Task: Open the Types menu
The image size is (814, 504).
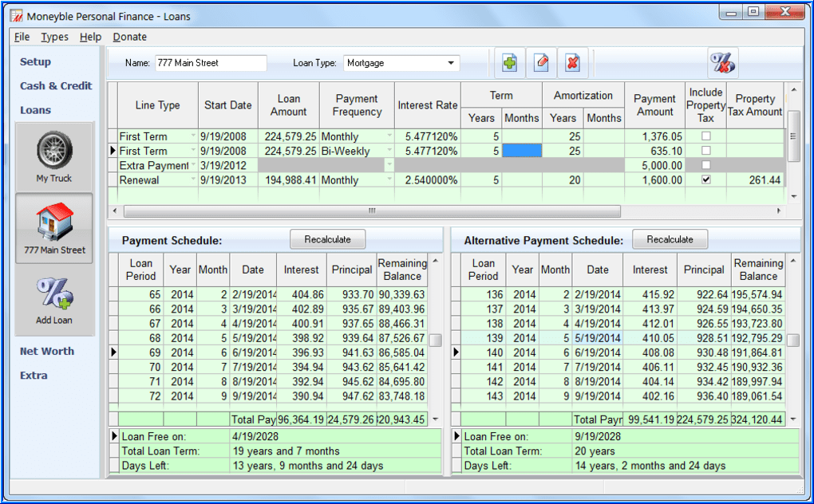Action: 54,37
